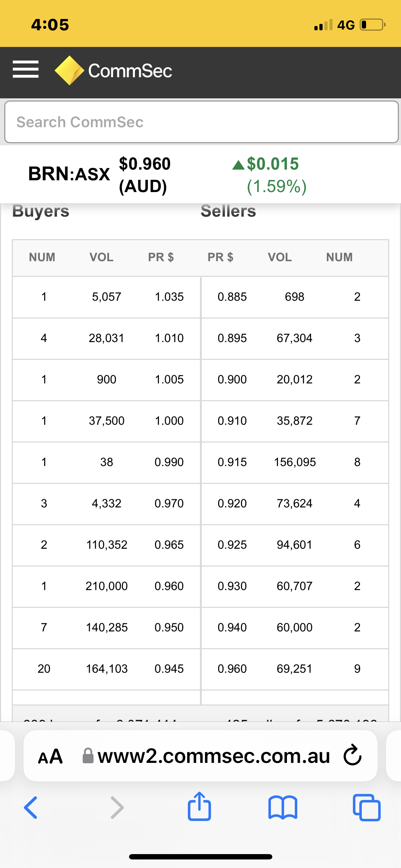Open Safari bookmarks book icon

(x=283, y=807)
